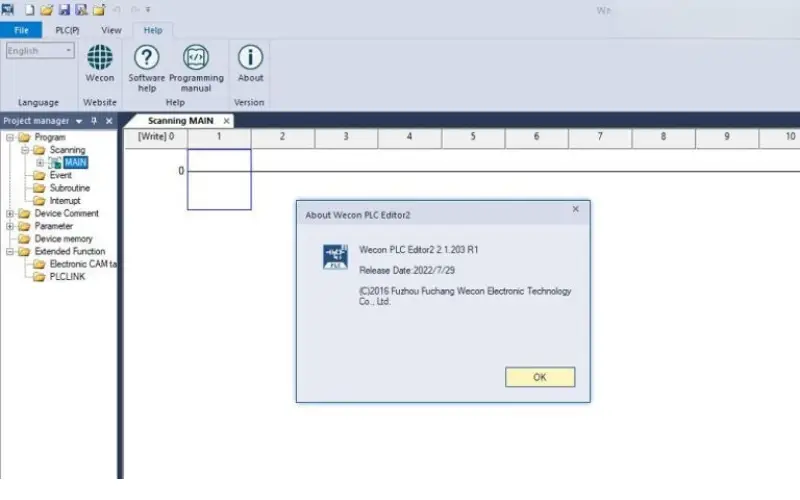The width and height of the screenshot is (800, 500).
Task: Click the Release Date text
Action: pyautogui.click(x=407, y=270)
